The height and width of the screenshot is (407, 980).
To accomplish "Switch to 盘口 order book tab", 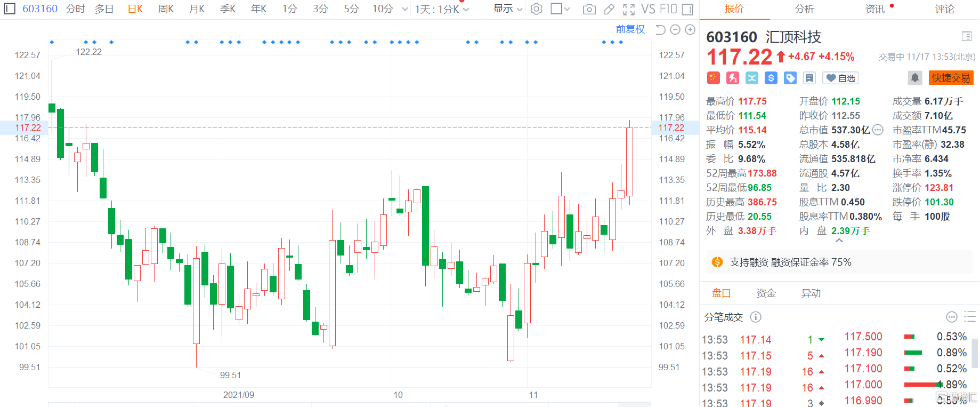I will click(721, 293).
